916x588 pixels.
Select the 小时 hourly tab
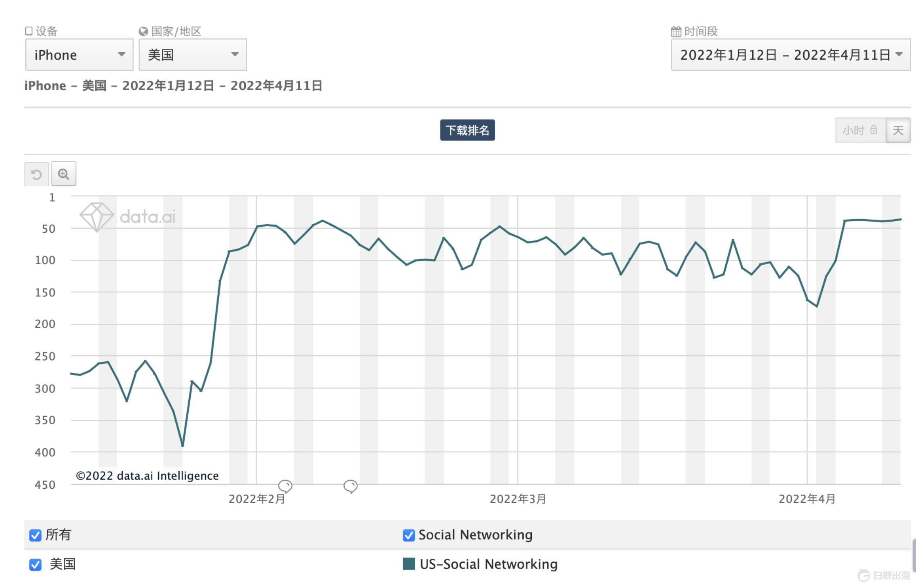click(854, 130)
